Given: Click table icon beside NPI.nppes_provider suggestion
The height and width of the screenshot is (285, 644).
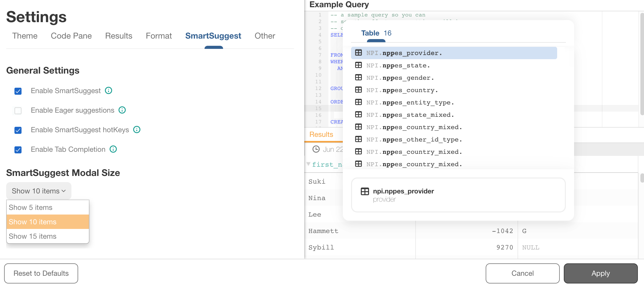Looking at the screenshot, I should click(358, 53).
